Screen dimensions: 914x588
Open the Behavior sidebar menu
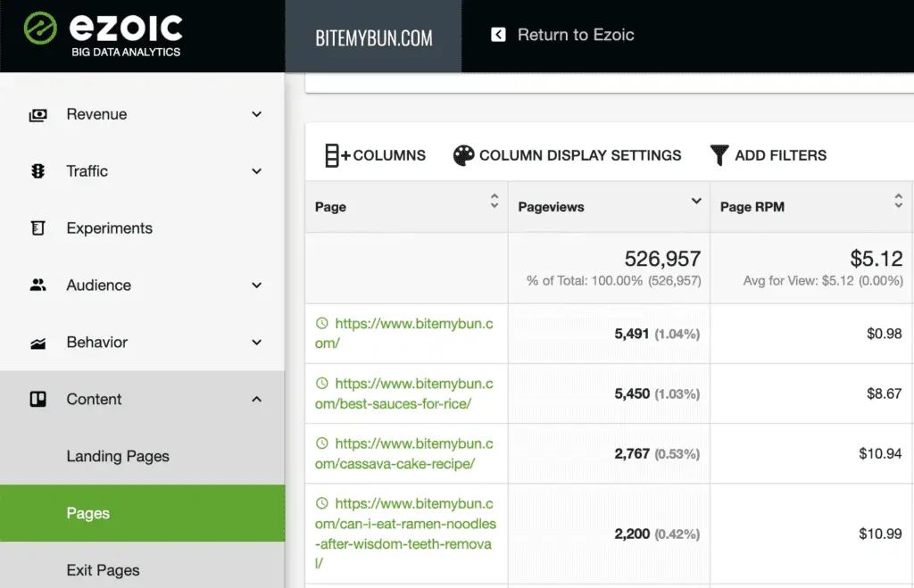click(x=142, y=343)
